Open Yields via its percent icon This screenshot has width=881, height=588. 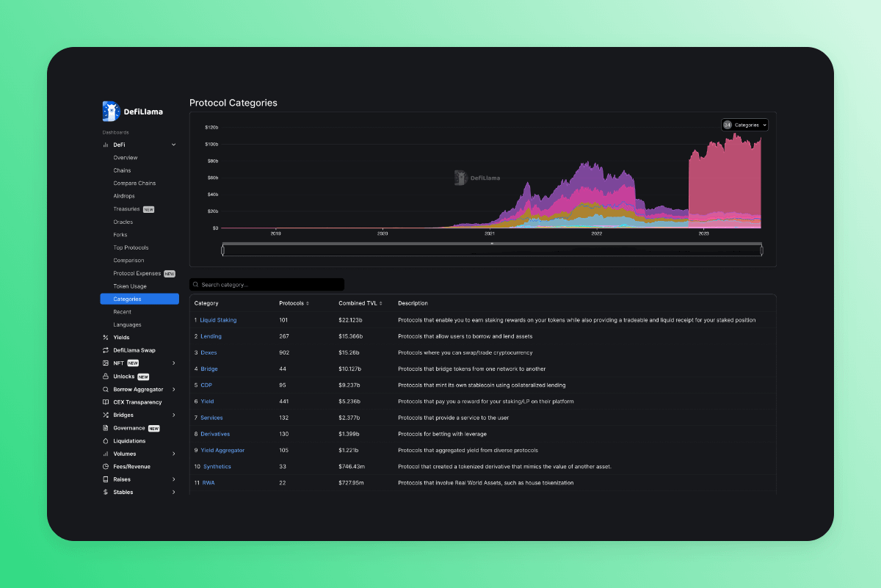tap(106, 338)
